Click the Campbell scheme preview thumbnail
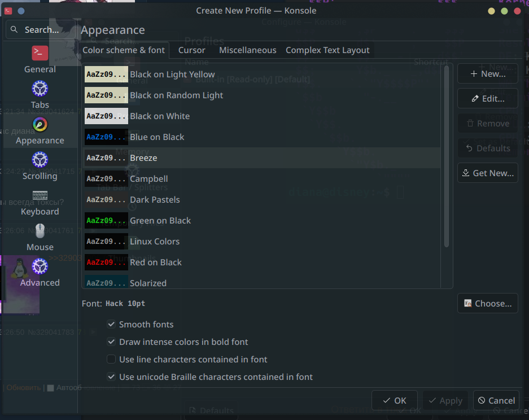The height and width of the screenshot is (420, 529). pyautogui.click(x=106, y=179)
